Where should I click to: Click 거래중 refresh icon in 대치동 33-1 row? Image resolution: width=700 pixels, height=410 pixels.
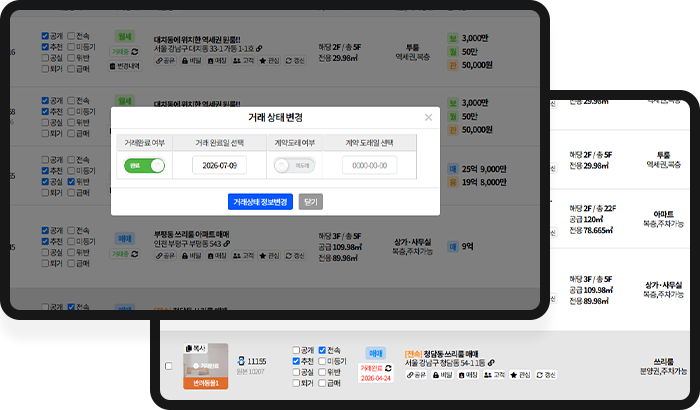(134, 52)
